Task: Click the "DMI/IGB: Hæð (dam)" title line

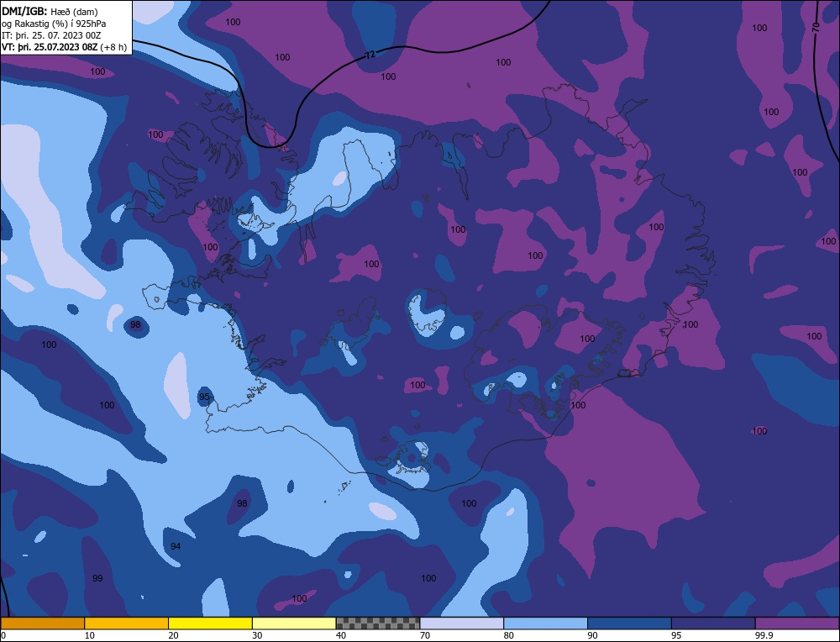Action: (x=50, y=12)
